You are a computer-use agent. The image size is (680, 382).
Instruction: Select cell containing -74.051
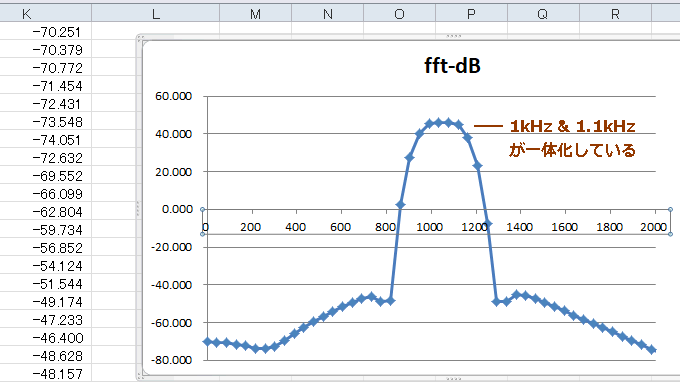point(46,140)
